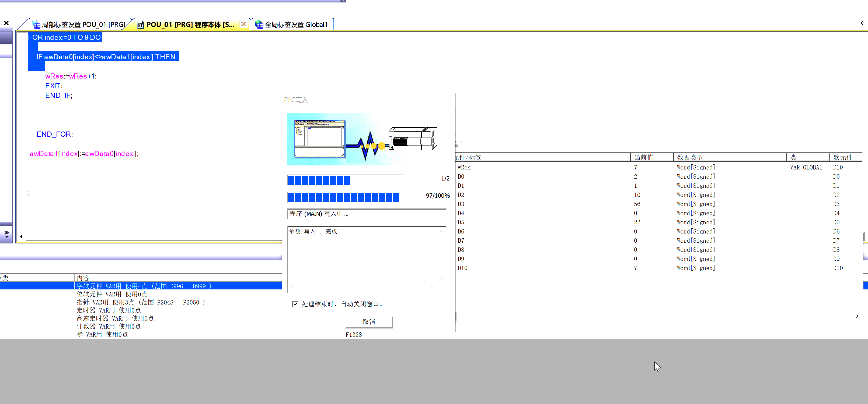Click the ST program body tab icon
Image resolution: width=868 pixels, height=404 pixels.
141,24
